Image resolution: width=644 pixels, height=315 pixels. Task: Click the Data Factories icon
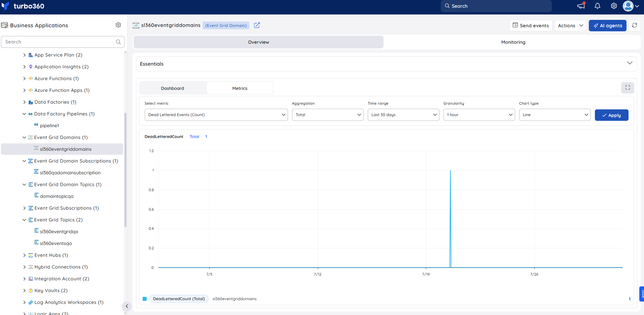point(31,102)
